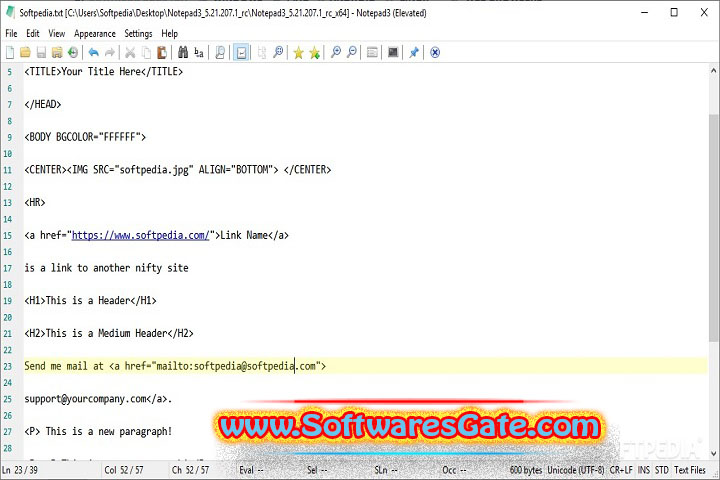This screenshot has width=720, height=480.
Task: Click the Paste clipboard icon
Action: 163,52
